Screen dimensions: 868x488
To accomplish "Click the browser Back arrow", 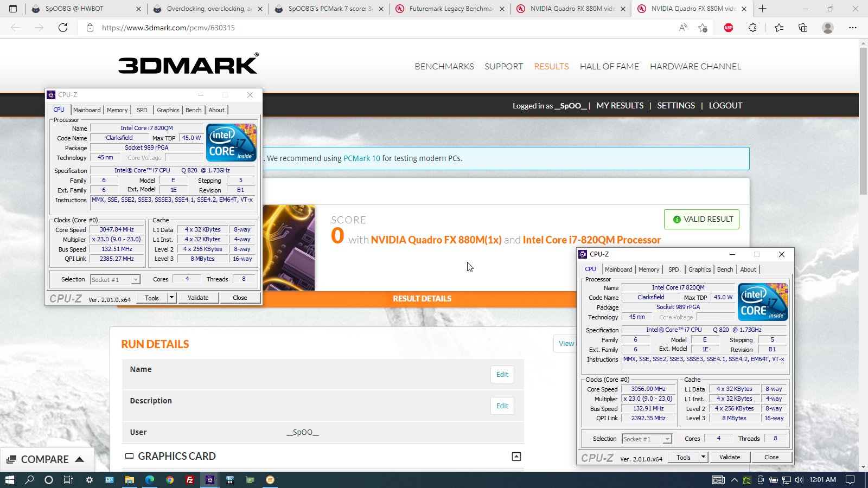I will (x=15, y=28).
